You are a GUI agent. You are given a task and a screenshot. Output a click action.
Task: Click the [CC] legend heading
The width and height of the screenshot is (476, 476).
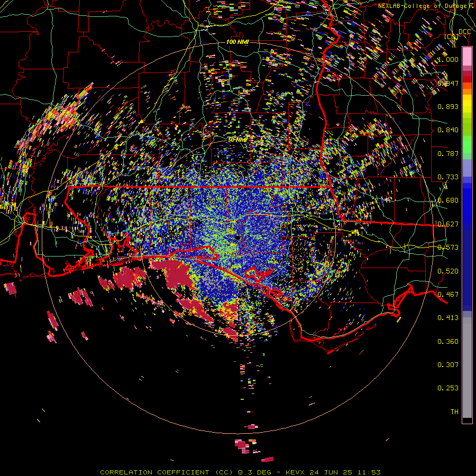point(451,37)
